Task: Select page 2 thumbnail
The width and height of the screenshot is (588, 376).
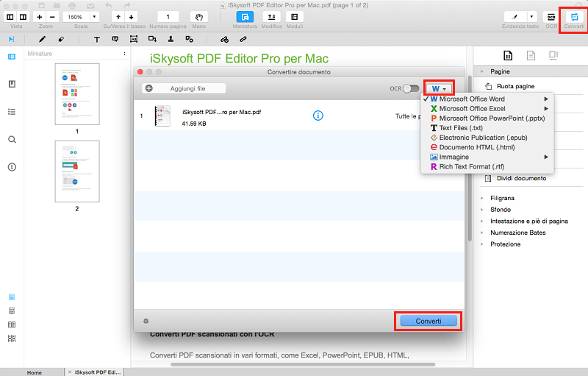Action: (x=77, y=171)
